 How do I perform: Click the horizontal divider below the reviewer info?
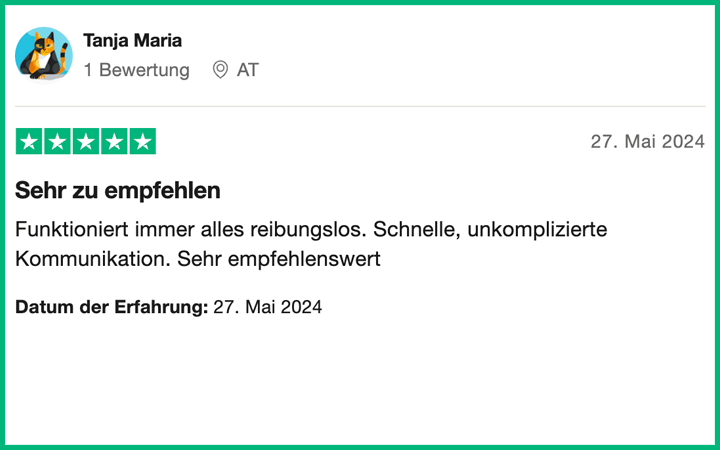(360, 106)
